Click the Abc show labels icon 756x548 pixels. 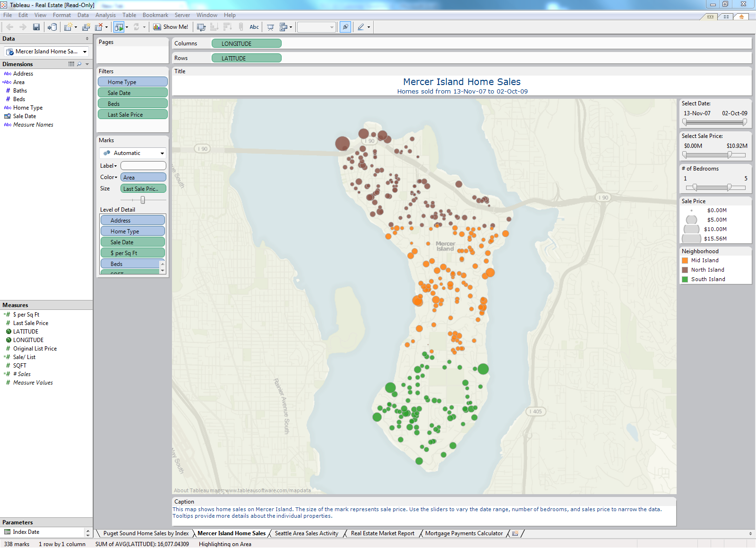pos(254,27)
